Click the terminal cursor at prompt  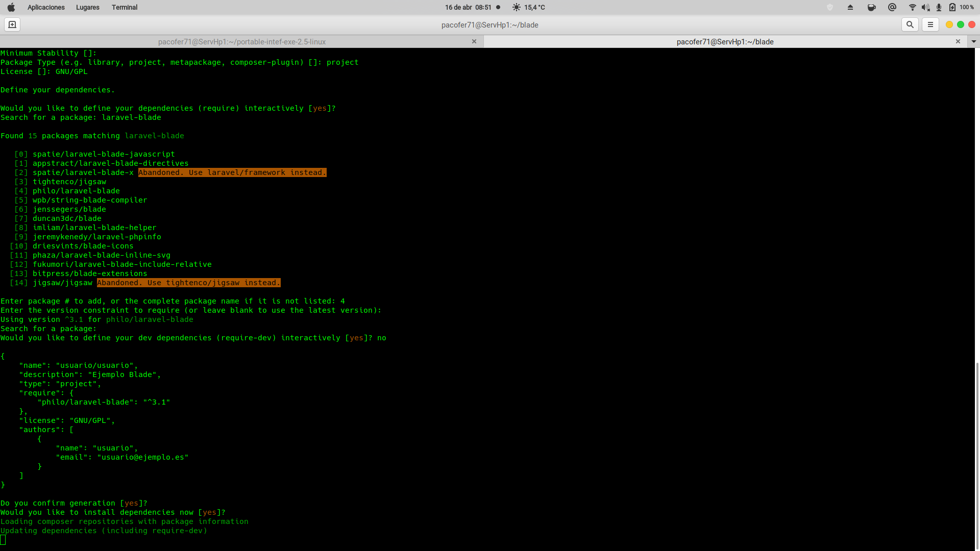click(3, 540)
